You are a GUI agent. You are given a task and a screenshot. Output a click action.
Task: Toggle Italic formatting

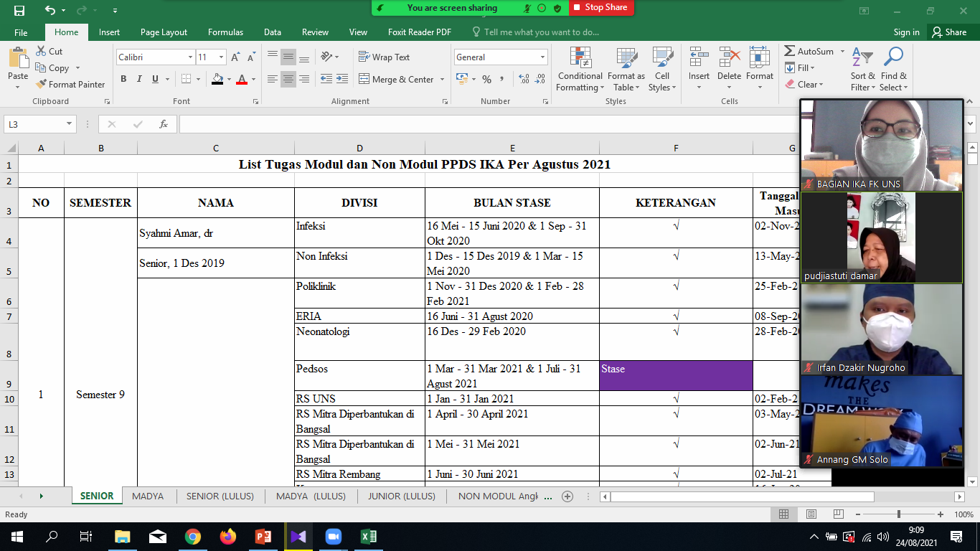click(139, 80)
